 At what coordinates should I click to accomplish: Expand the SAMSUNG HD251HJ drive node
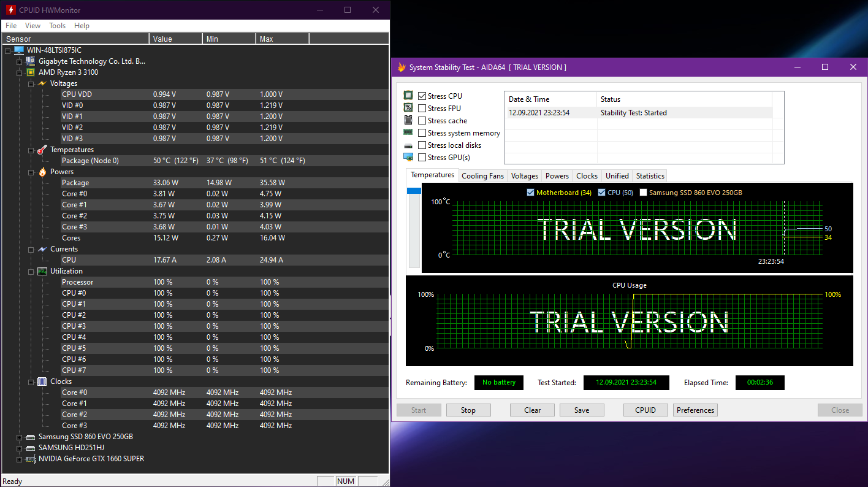pos(19,448)
